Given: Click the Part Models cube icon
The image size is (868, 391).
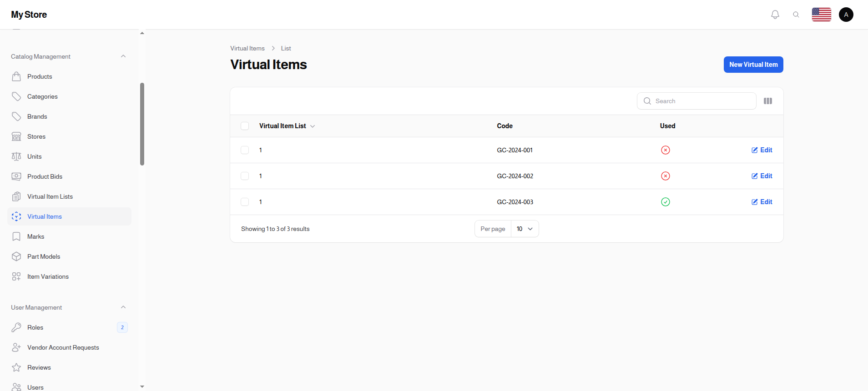Looking at the screenshot, I should [x=16, y=256].
